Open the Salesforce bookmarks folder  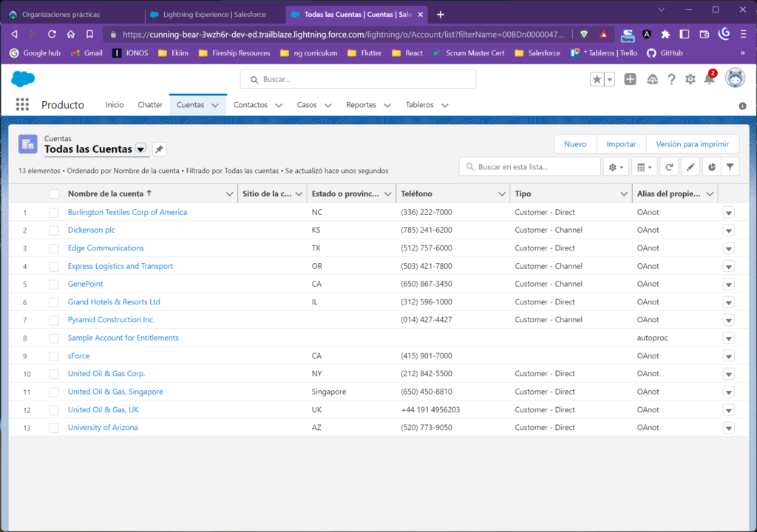click(x=537, y=53)
